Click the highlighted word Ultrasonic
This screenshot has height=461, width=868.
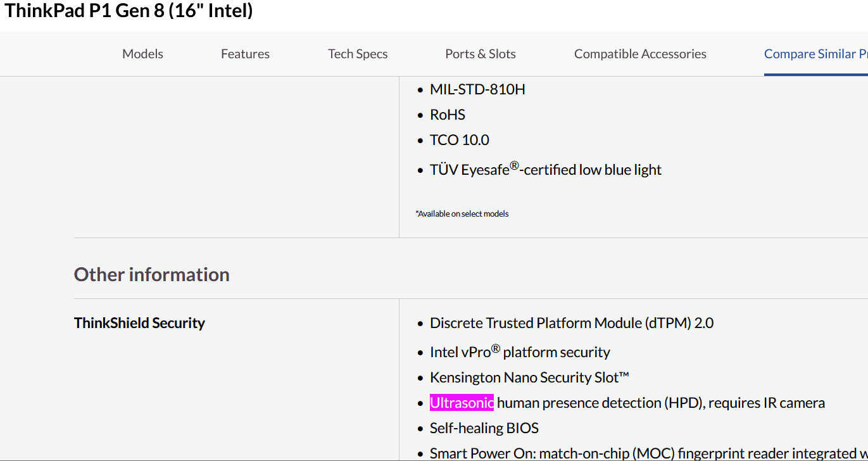[462, 403]
